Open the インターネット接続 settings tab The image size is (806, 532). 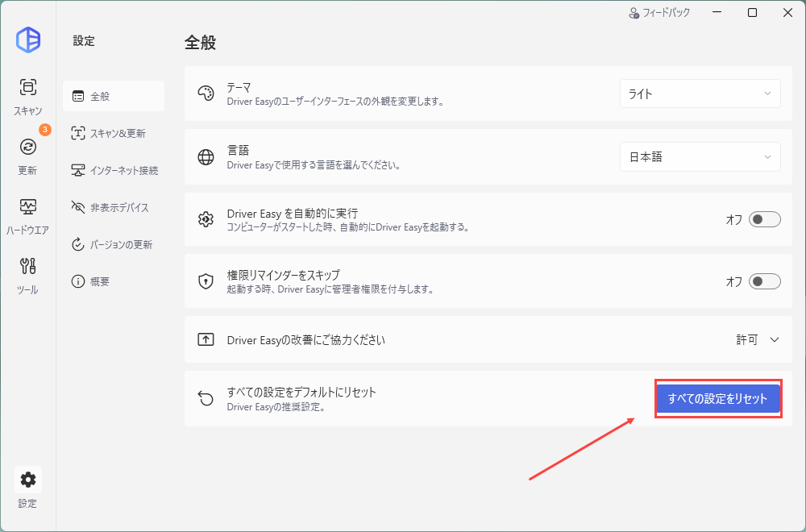click(x=114, y=170)
